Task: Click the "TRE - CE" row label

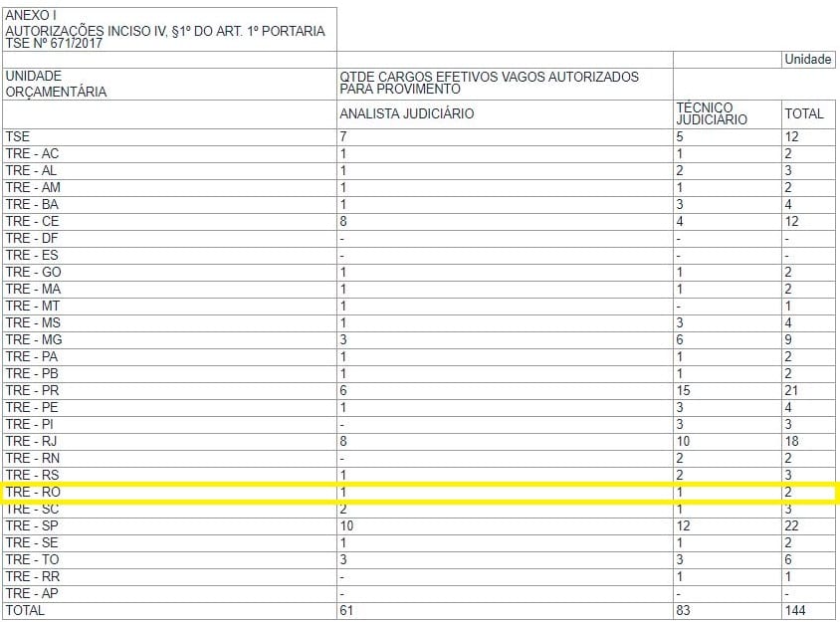Action: click(32, 221)
